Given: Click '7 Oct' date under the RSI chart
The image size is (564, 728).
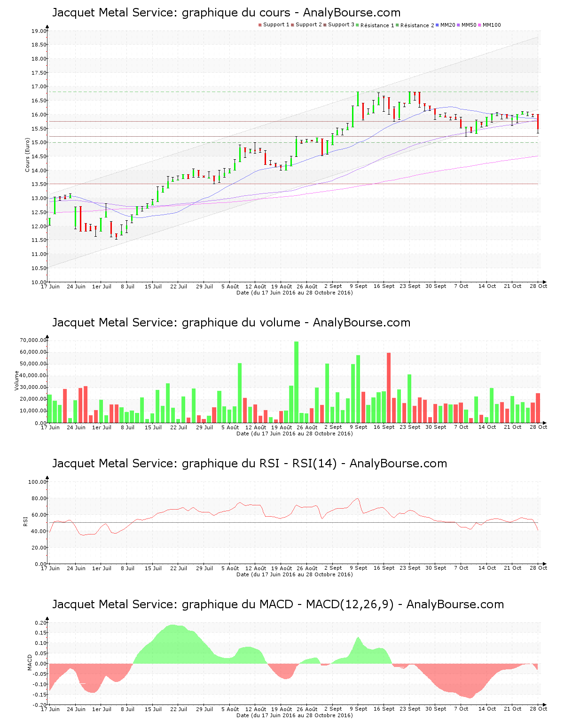Looking at the screenshot, I should [461, 568].
